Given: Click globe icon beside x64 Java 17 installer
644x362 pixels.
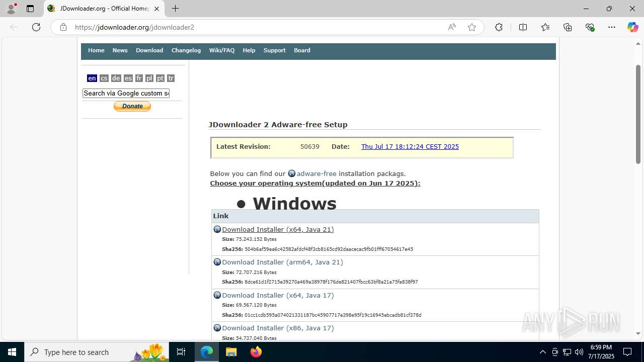Looking at the screenshot, I should coord(217,295).
